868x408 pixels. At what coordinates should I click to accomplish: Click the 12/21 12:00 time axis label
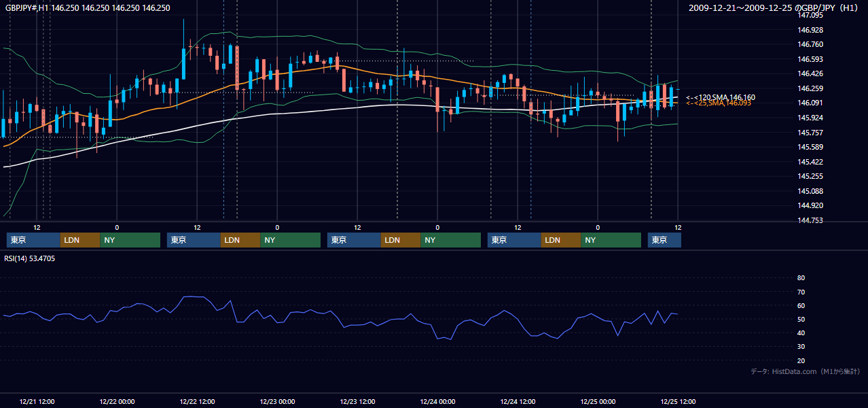click(x=37, y=402)
